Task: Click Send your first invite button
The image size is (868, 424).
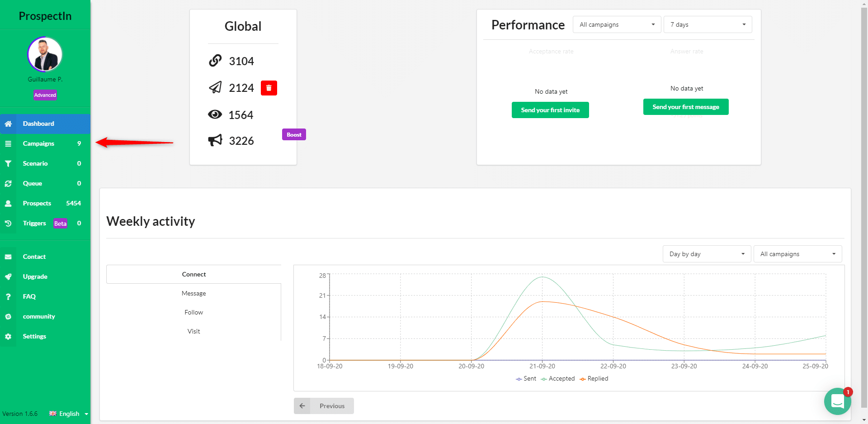Action: pos(550,110)
